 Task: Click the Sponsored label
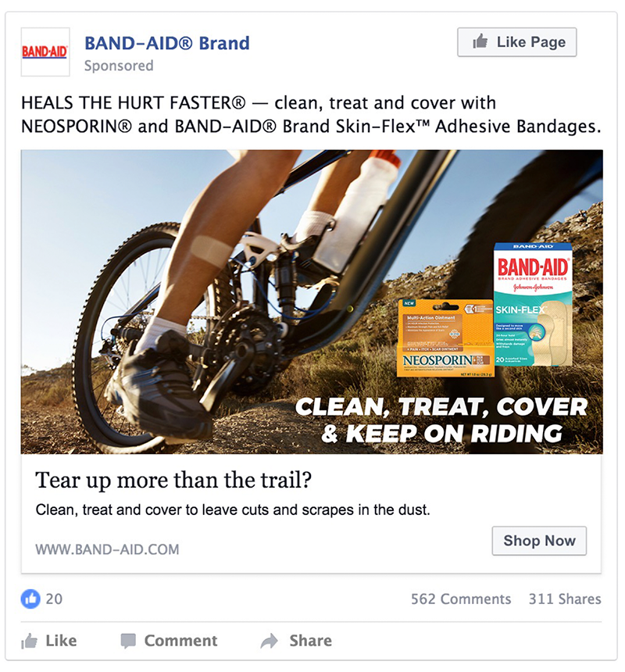119,66
